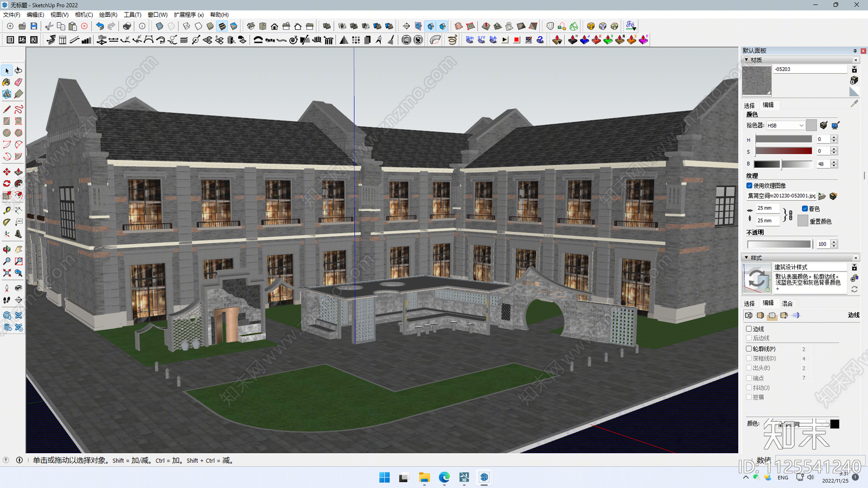Open the 文件(F) menu
This screenshot has width=868, height=488.
point(11,15)
